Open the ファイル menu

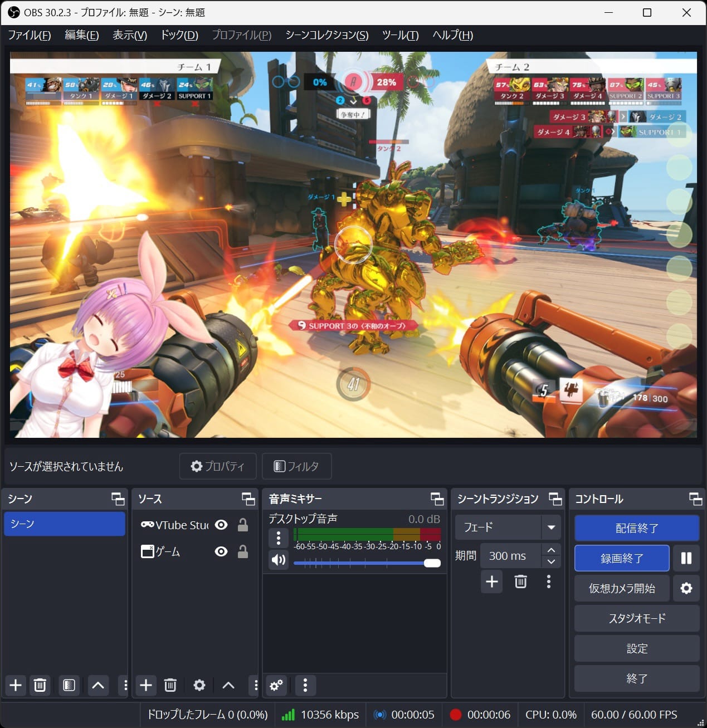click(x=30, y=35)
